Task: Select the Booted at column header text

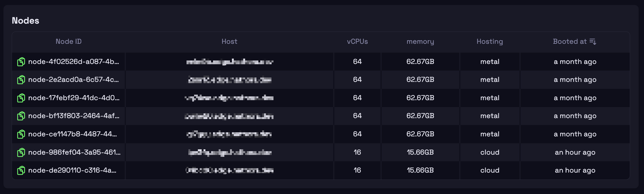Action: coord(570,42)
